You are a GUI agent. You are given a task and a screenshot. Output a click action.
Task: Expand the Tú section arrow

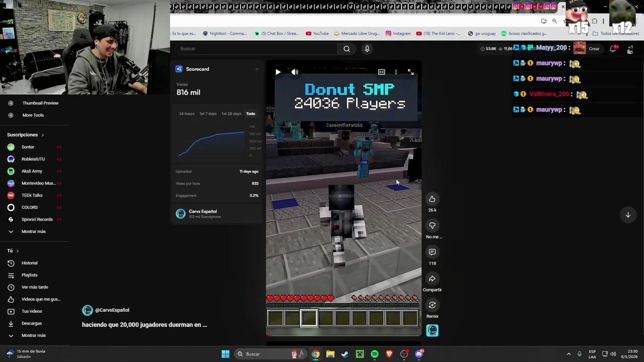point(17,251)
